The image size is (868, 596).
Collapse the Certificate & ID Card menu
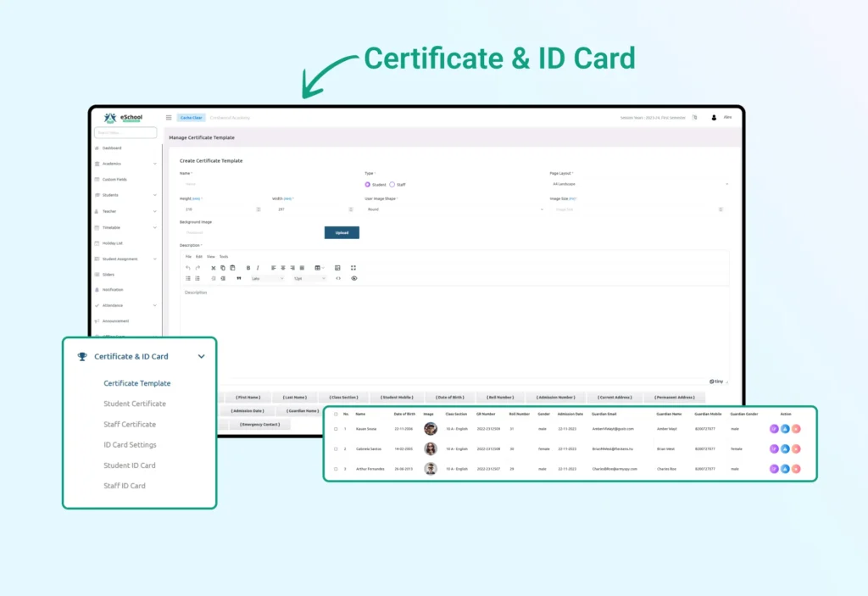[201, 357]
